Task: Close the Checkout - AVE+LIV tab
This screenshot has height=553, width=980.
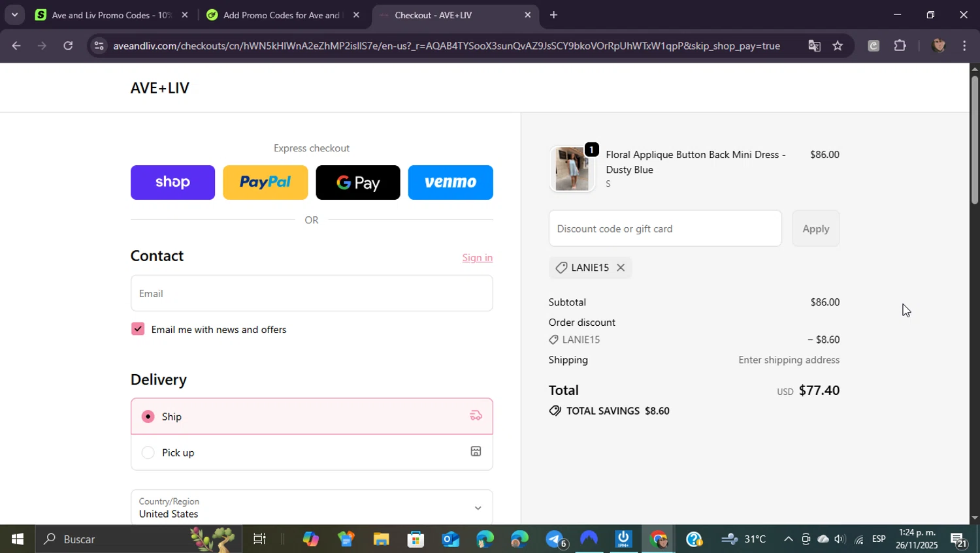Action: coord(528,15)
